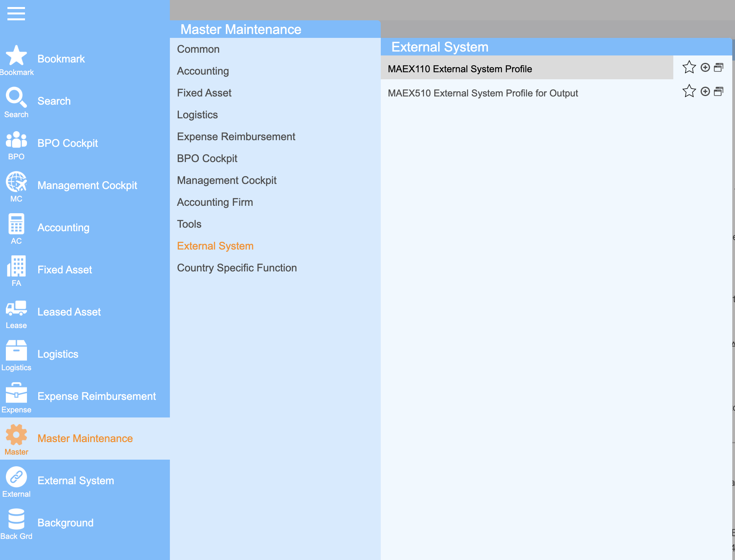Screen dimensions: 735x560
Task: Open Logistics in Master Maintenance submenu
Action: point(198,115)
